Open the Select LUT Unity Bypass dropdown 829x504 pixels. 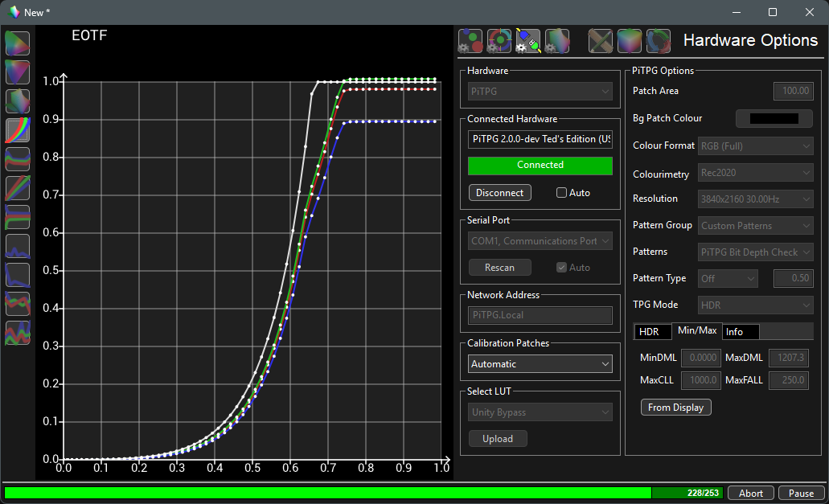tap(540, 412)
